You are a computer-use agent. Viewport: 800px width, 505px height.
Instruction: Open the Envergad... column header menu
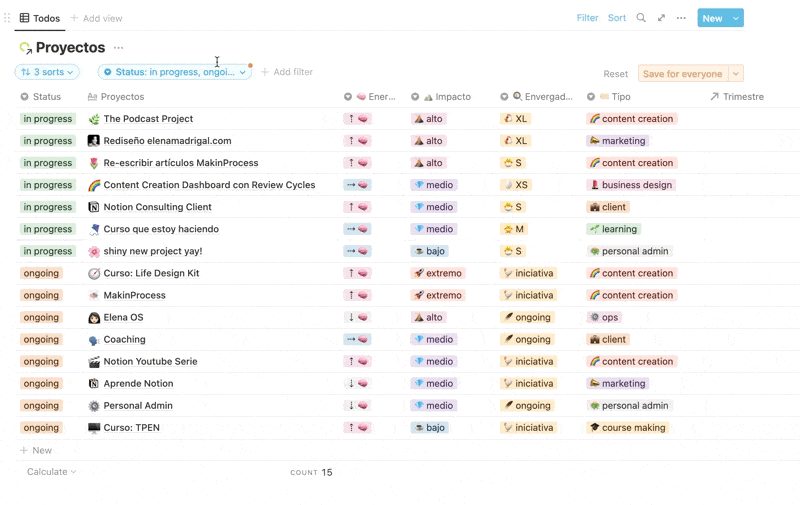[536, 96]
